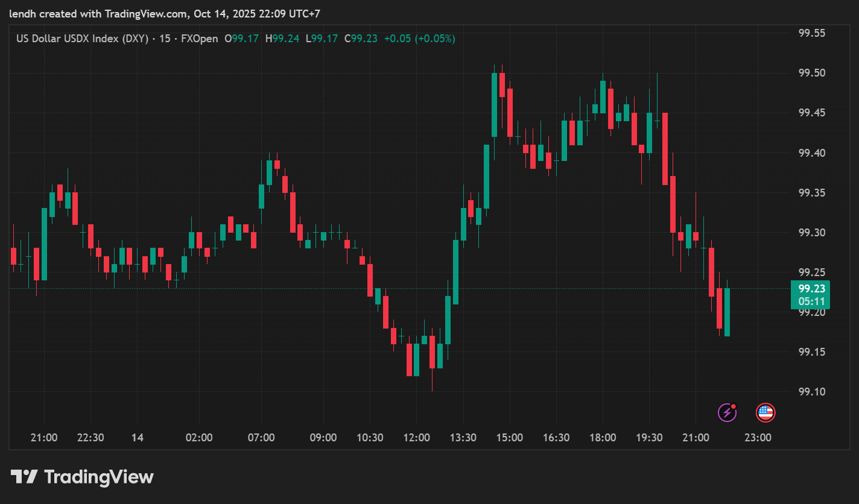Click the green 99.23 current price tag
Viewport: 859px width, 504px height.
(810, 289)
